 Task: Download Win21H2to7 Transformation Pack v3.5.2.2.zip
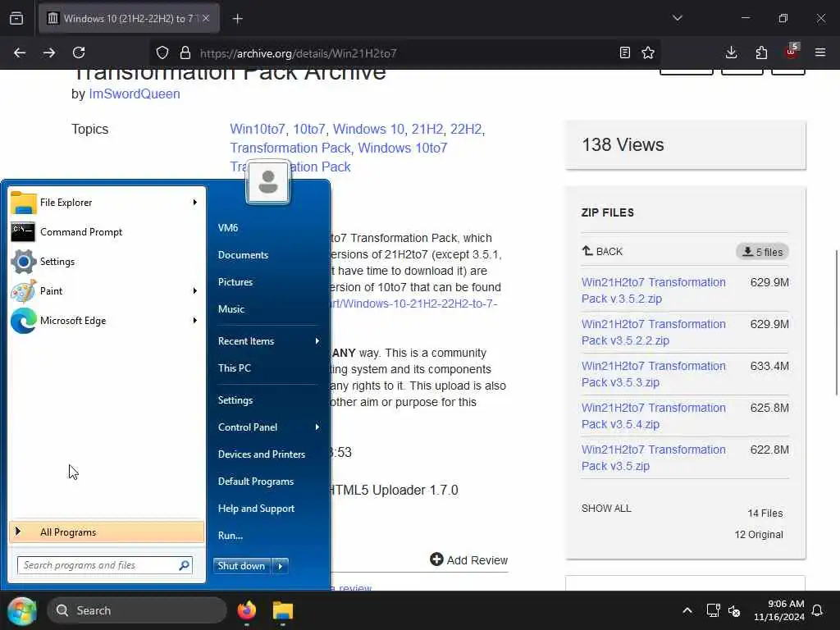(654, 332)
